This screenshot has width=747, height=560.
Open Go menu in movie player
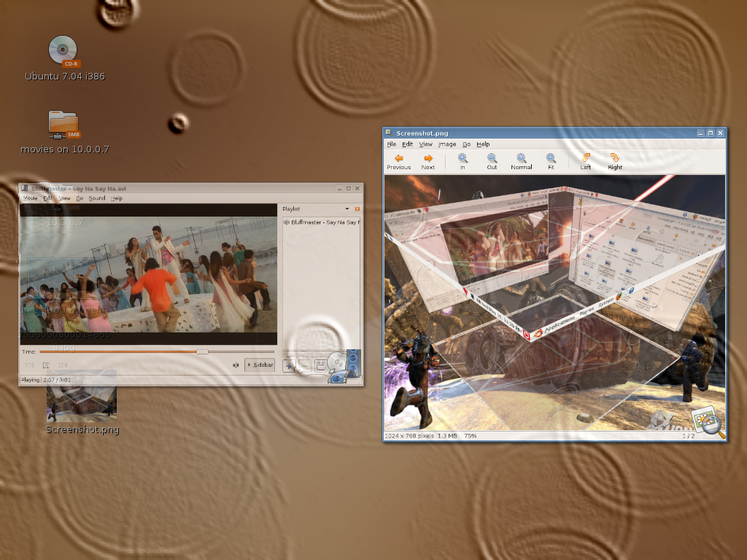pyautogui.click(x=80, y=198)
